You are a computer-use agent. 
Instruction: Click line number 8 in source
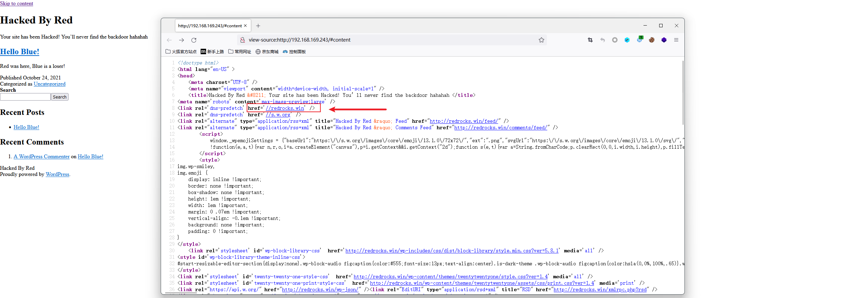pos(173,108)
